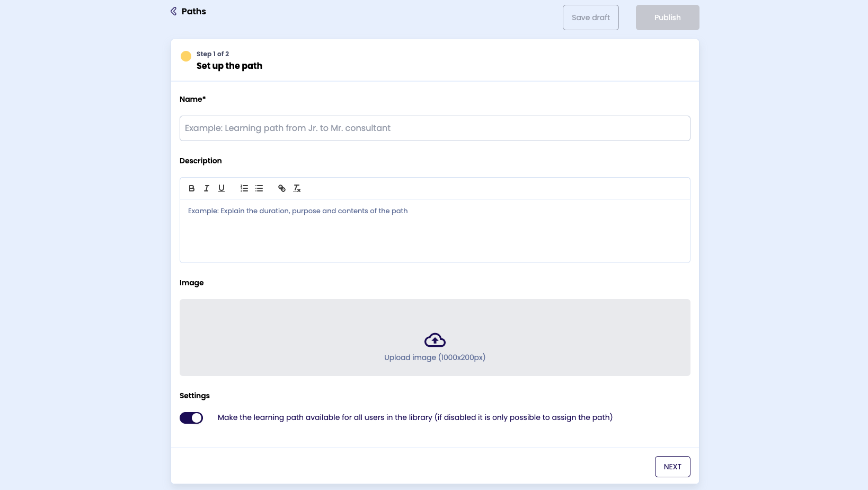The height and width of the screenshot is (490, 868).
Task: Toggle bold formatting in Description toolbar
Action: (x=192, y=188)
